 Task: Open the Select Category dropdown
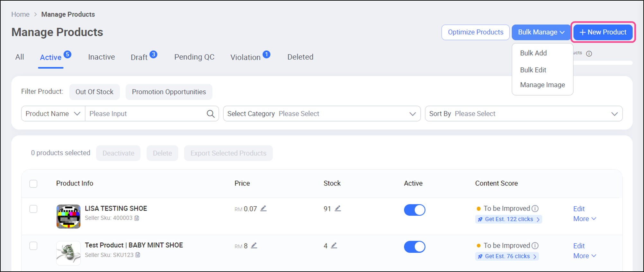tap(321, 114)
